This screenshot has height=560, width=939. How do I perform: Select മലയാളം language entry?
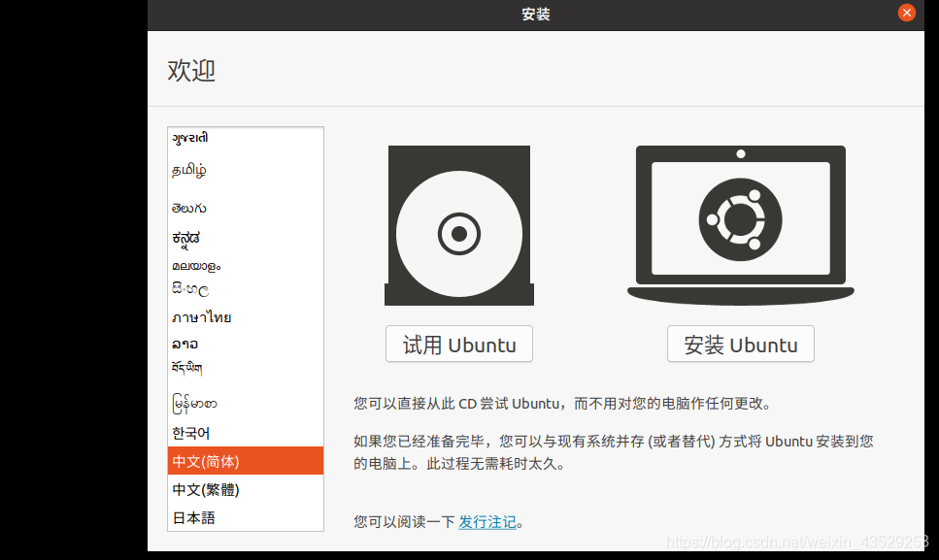pyautogui.click(x=246, y=266)
